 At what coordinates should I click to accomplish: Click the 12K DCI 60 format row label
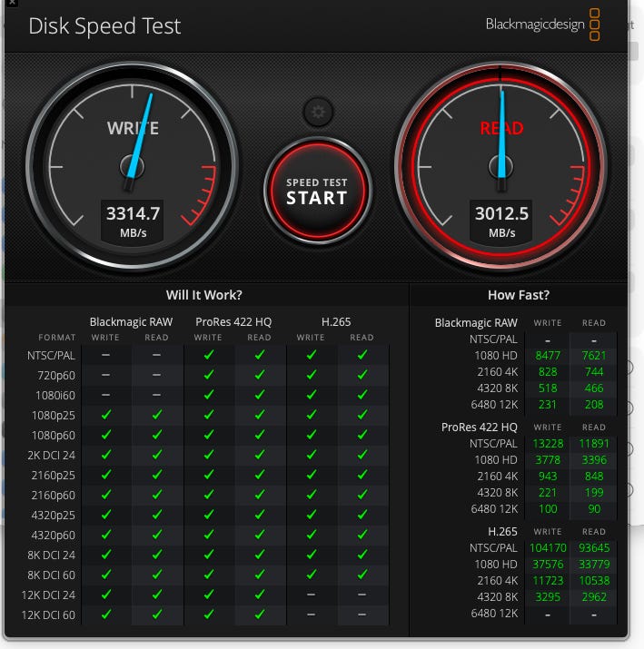pyautogui.click(x=48, y=615)
